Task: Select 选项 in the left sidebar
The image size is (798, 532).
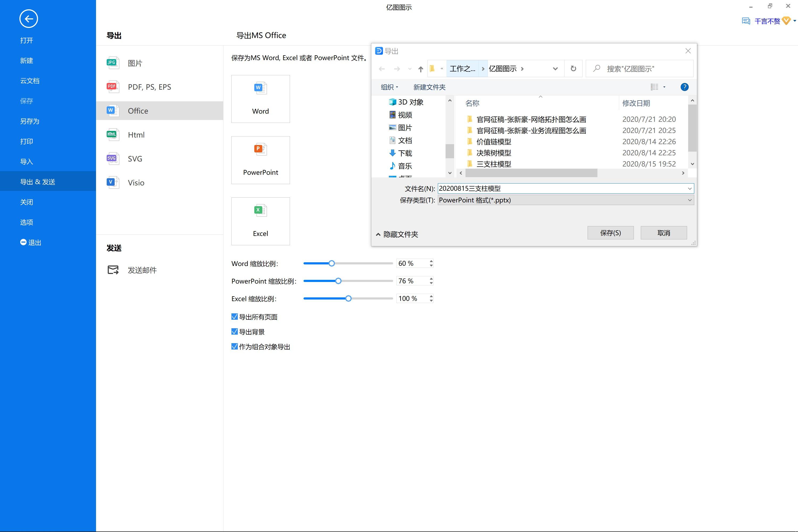Action: pyautogui.click(x=26, y=222)
